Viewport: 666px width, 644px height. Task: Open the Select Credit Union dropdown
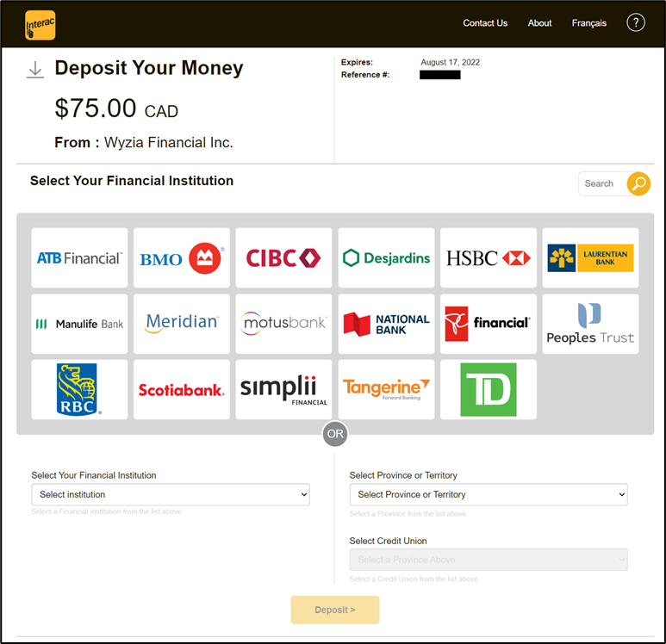[x=489, y=560]
